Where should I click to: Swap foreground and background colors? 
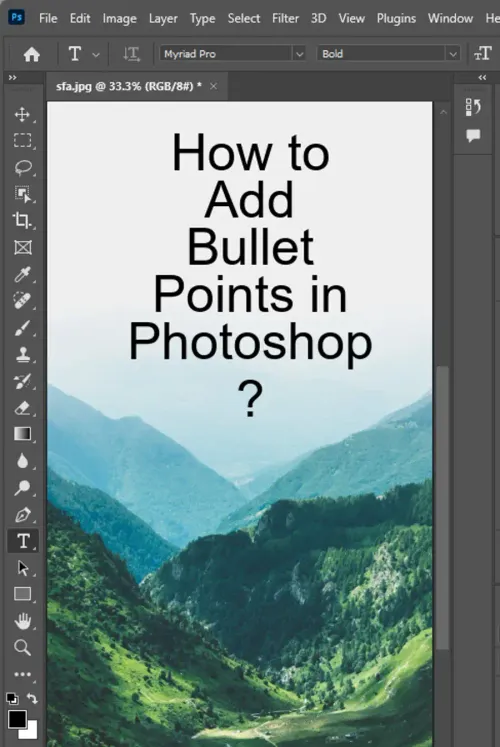tap(32, 698)
